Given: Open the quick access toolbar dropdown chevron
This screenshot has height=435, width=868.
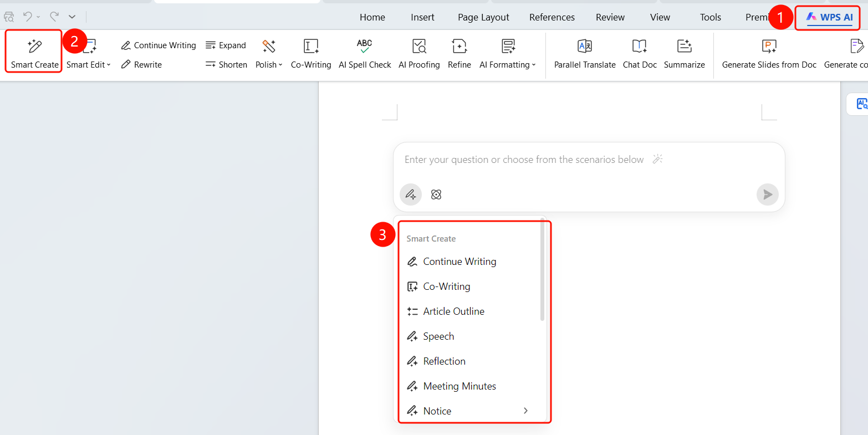Looking at the screenshot, I should (x=72, y=17).
